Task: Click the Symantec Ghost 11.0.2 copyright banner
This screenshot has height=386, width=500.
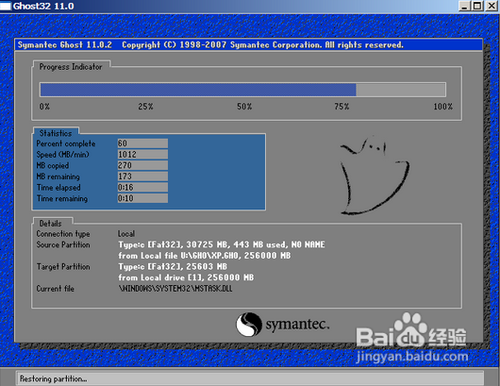Action: pos(211,45)
